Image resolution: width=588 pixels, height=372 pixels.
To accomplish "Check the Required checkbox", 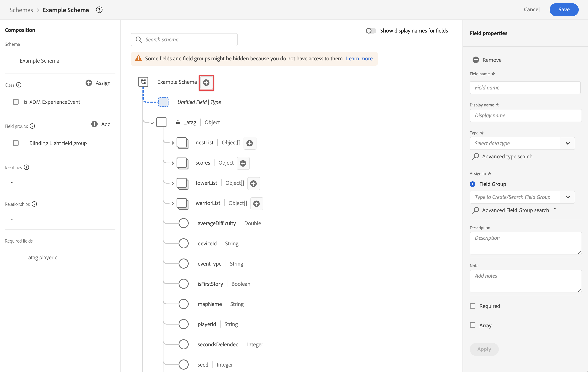I will click(x=473, y=306).
